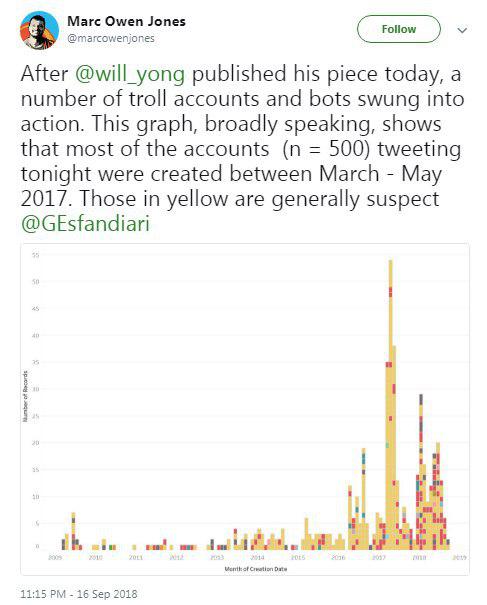Viewport: 487px width, 605px height.
Task: Open the @GEsfandiari mention link
Action: 85,223
